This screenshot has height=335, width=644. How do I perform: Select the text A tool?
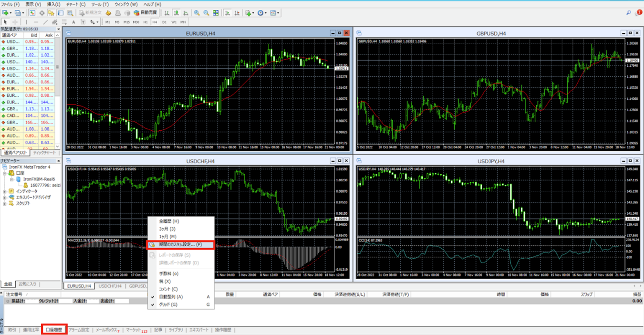tap(73, 22)
